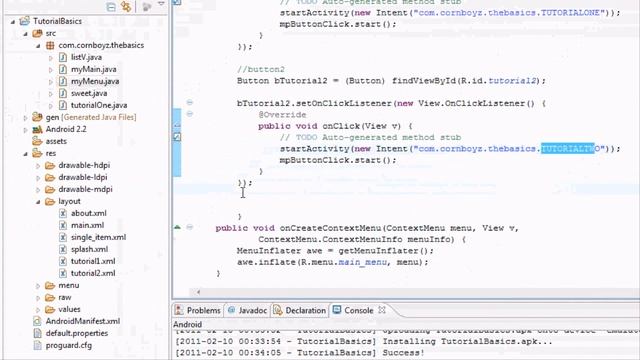
Task: Click the values folder icon
Action: [50, 309]
